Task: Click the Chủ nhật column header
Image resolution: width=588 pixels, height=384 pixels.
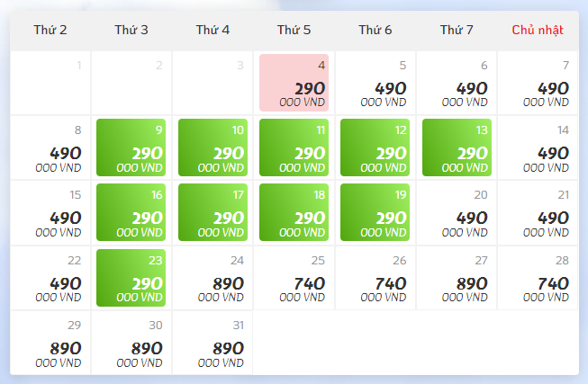Action: 538,31
